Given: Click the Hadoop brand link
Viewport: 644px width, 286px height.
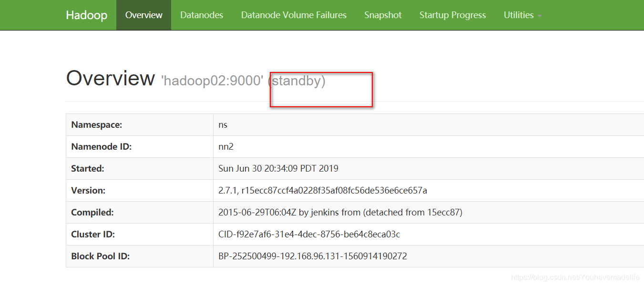Looking at the screenshot, I should 86,15.
